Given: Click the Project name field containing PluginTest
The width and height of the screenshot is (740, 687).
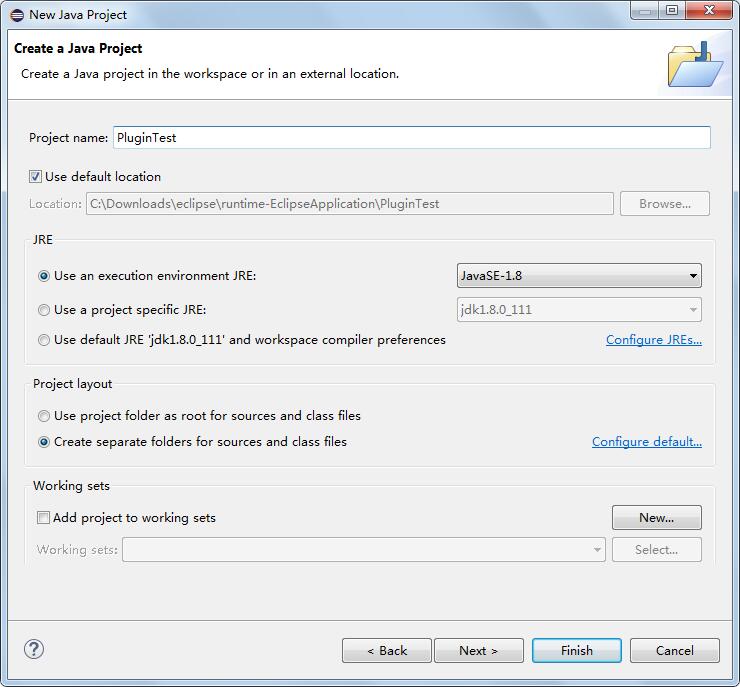Looking at the screenshot, I should click(x=412, y=137).
